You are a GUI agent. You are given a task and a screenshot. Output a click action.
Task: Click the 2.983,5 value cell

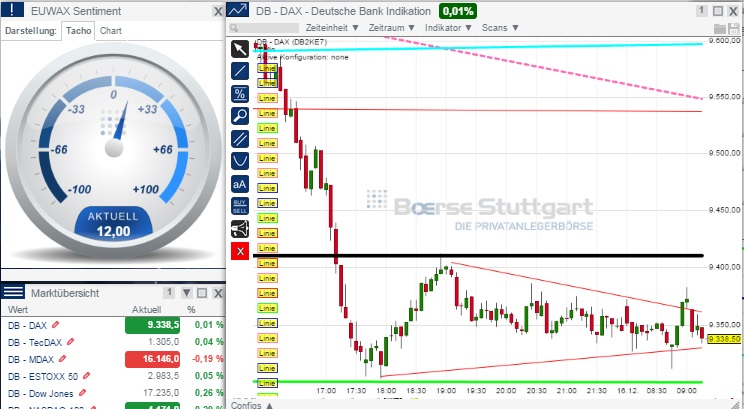pos(163,376)
